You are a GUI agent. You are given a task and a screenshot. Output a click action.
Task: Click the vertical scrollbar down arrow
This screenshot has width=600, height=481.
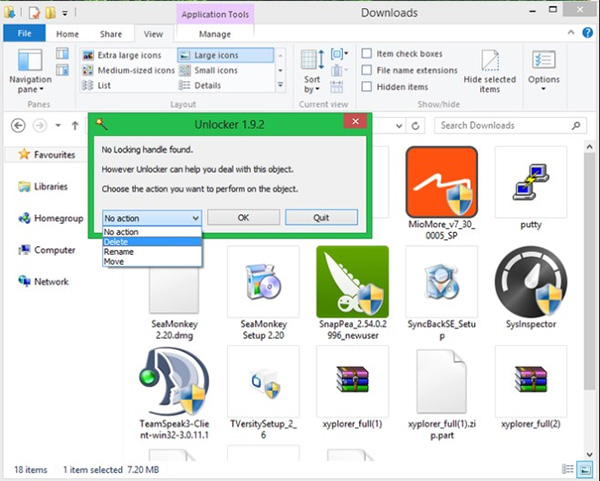(x=589, y=454)
